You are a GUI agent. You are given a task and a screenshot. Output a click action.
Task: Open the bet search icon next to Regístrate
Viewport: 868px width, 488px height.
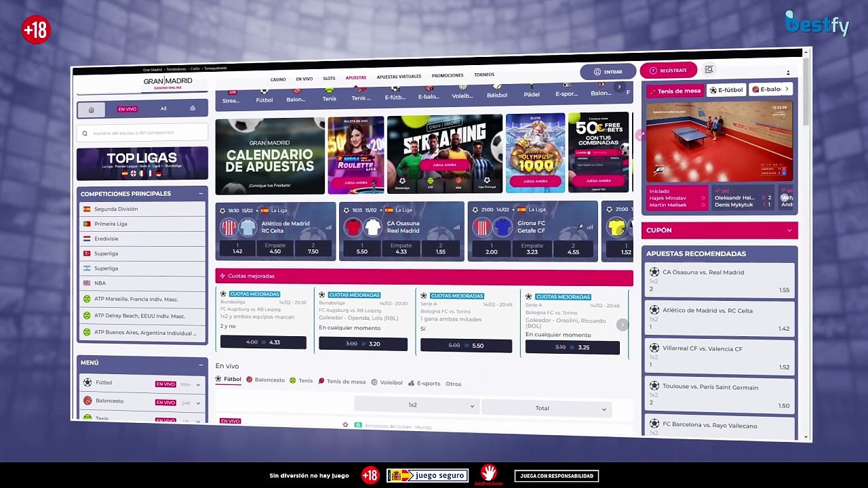(709, 70)
